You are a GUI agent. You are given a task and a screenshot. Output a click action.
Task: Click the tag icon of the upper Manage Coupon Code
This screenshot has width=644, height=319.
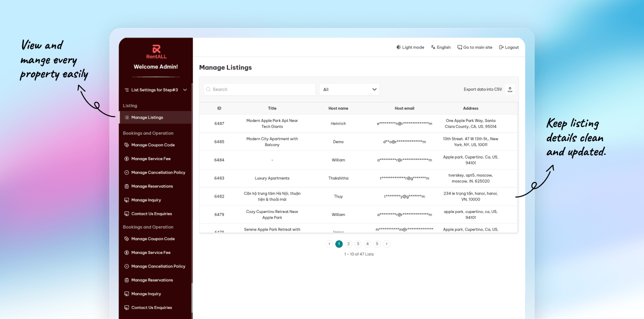[x=126, y=145]
